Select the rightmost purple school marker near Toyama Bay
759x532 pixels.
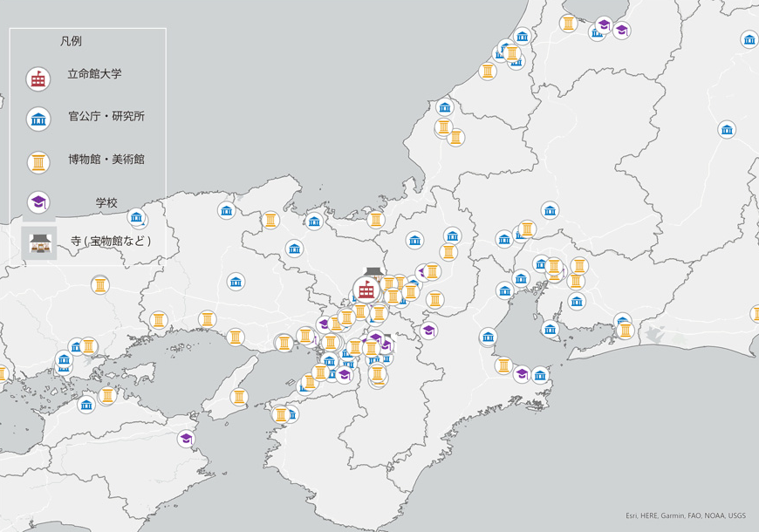[x=621, y=31]
